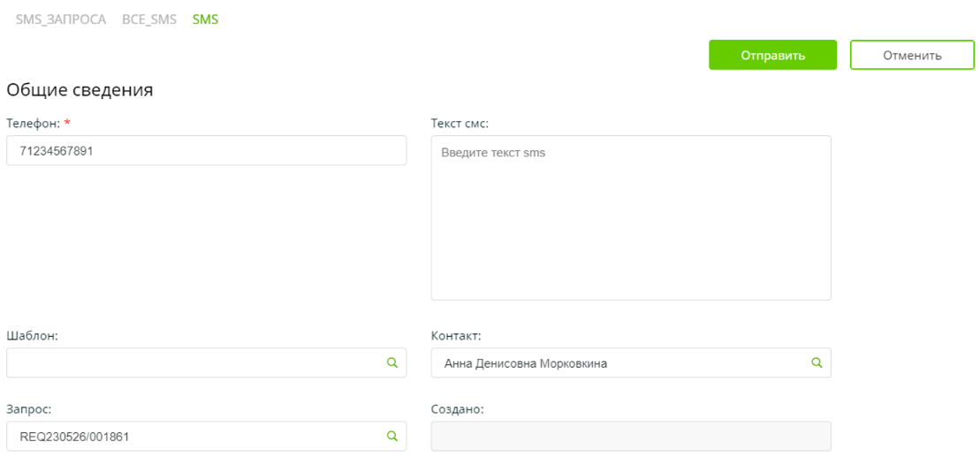Click the Текст смс label
Screen dimensions: 980x457
click(x=459, y=123)
